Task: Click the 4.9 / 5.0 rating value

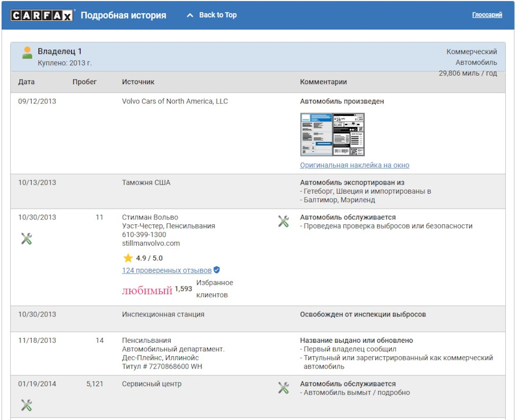Action: [x=150, y=258]
